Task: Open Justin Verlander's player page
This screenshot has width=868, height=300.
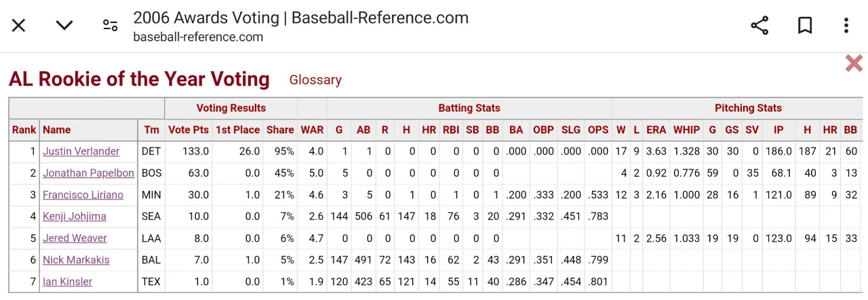Action: (x=81, y=151)
